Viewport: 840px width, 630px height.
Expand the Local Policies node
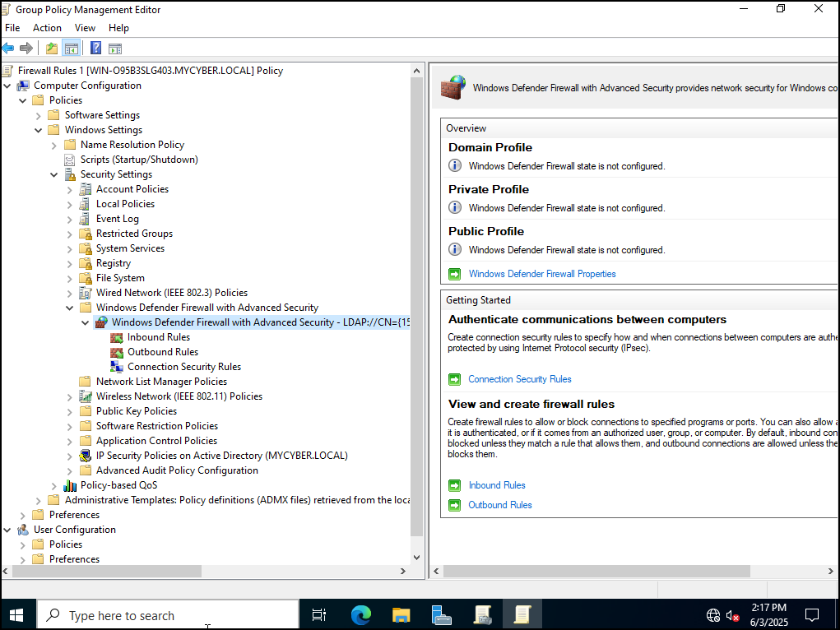point(69,205)
